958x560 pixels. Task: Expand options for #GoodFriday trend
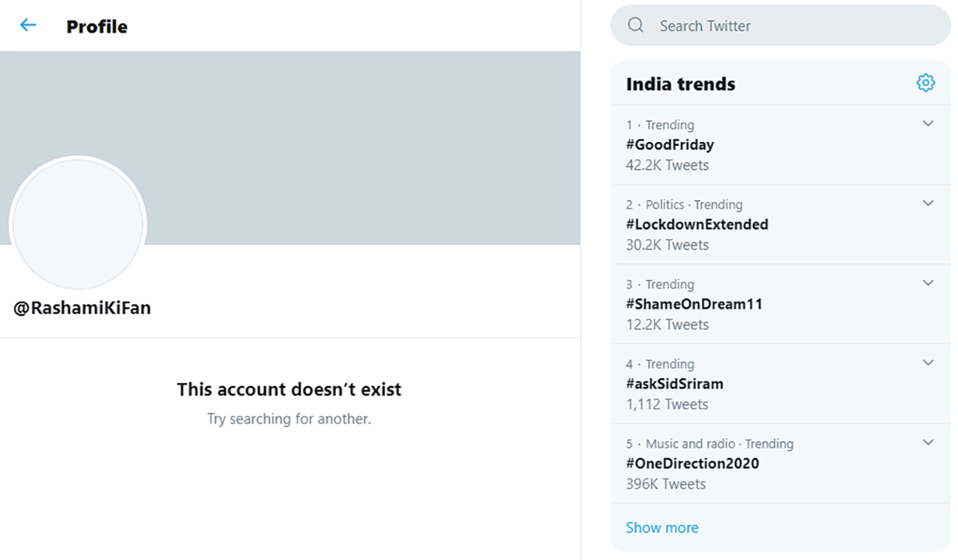[928, 124]
